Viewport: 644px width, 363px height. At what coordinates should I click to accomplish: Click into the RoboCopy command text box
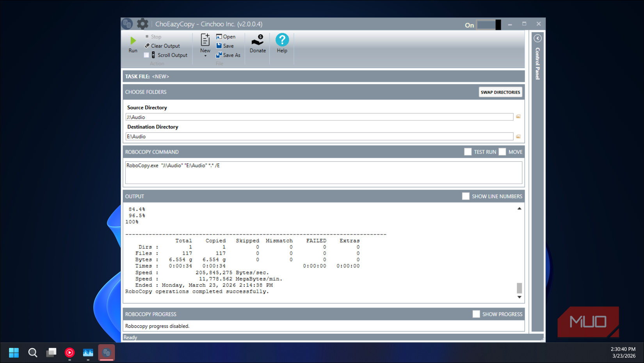coord(324,172)
